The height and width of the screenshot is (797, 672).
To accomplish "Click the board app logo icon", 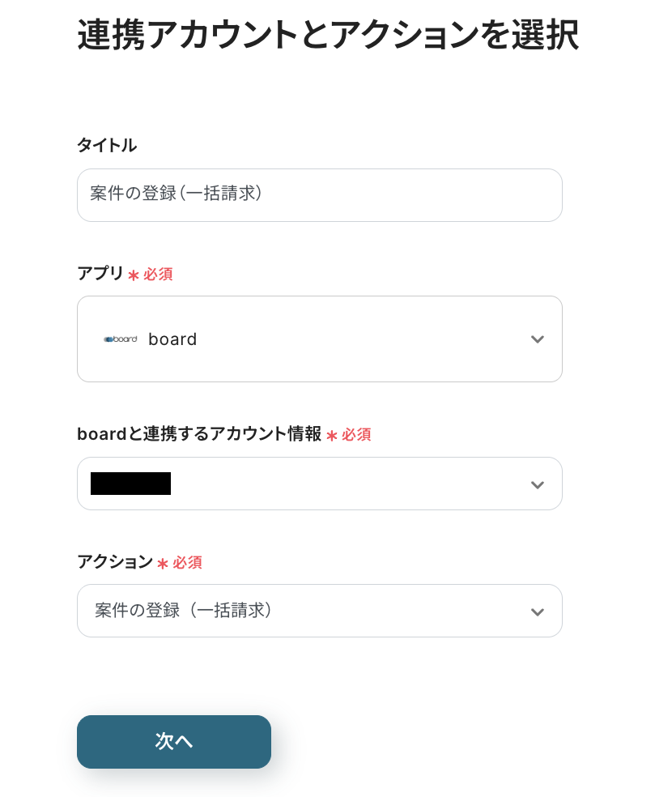I will click(120, 339).
